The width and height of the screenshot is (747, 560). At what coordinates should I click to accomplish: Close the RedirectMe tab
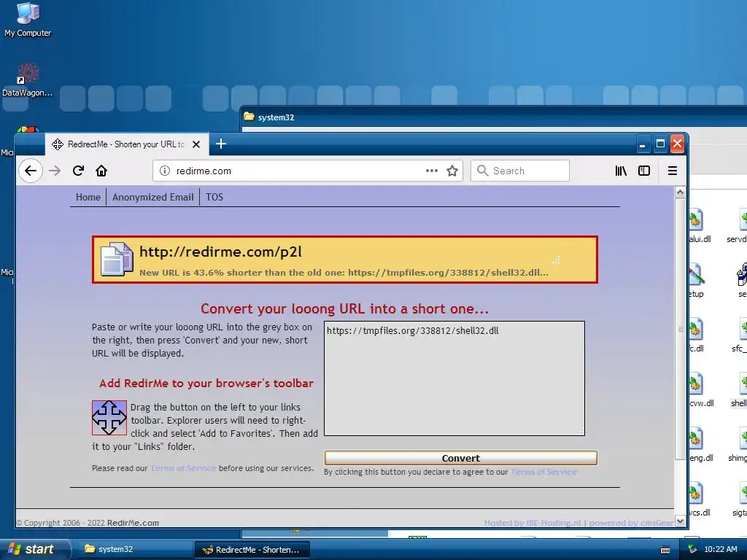[x=196, y=144]
